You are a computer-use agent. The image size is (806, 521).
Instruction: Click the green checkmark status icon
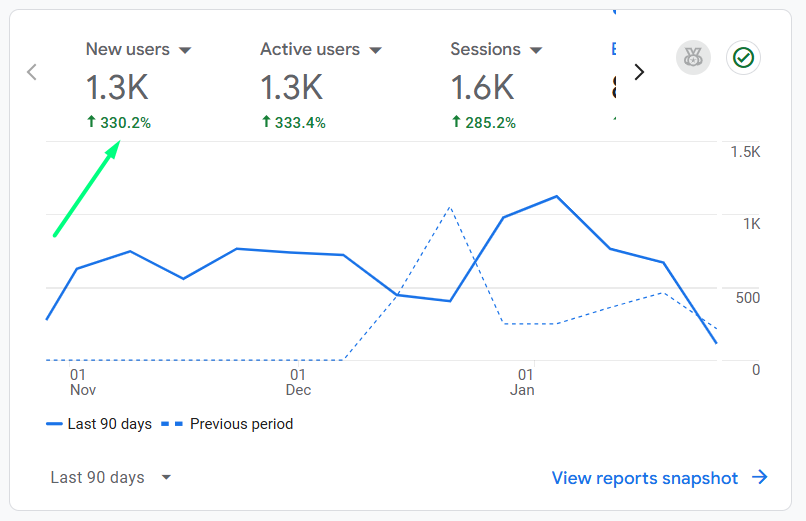(743, 58)
